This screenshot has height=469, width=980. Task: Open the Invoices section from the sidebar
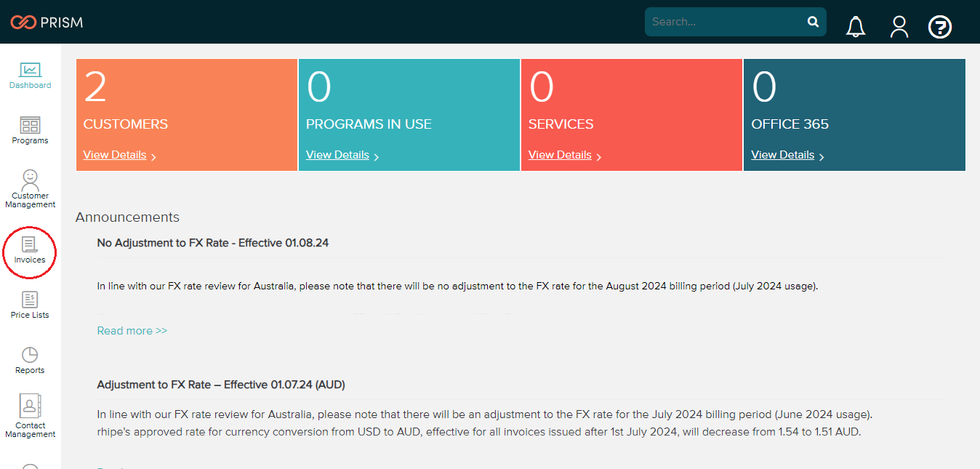[x=30, y=252]
